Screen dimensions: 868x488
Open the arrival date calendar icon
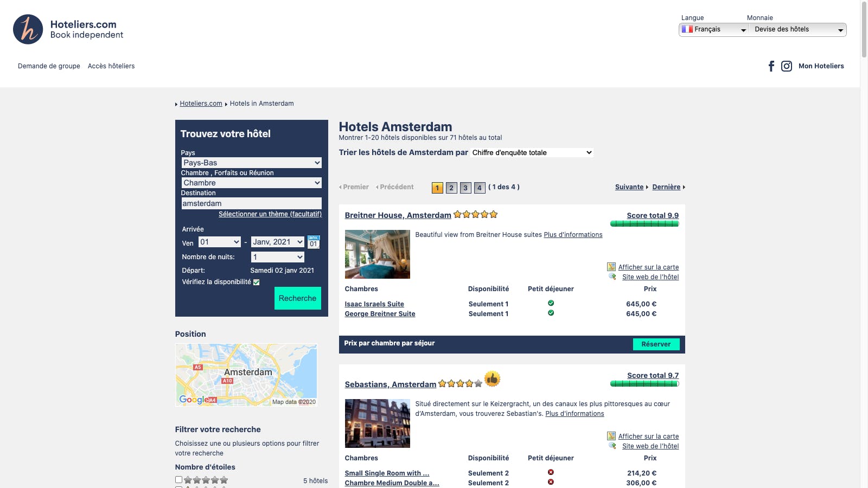314,242
